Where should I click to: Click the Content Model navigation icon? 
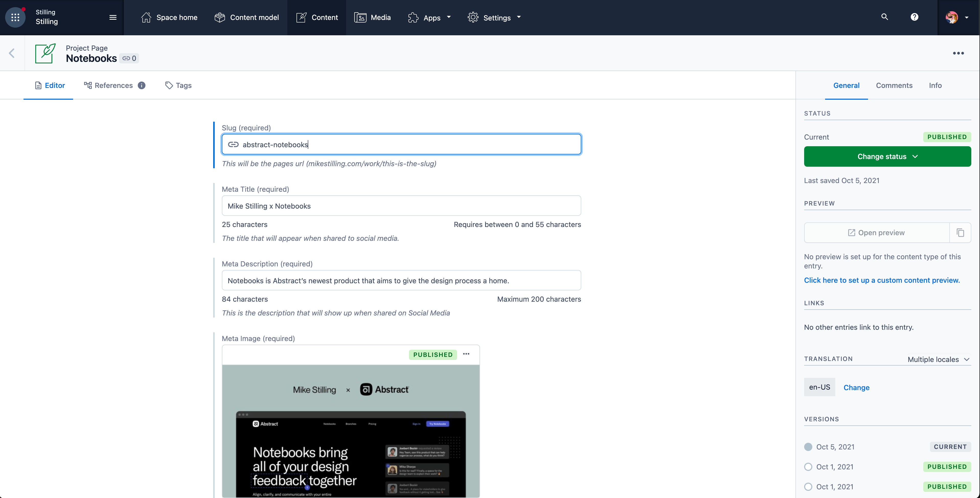(x=221, y=17)
